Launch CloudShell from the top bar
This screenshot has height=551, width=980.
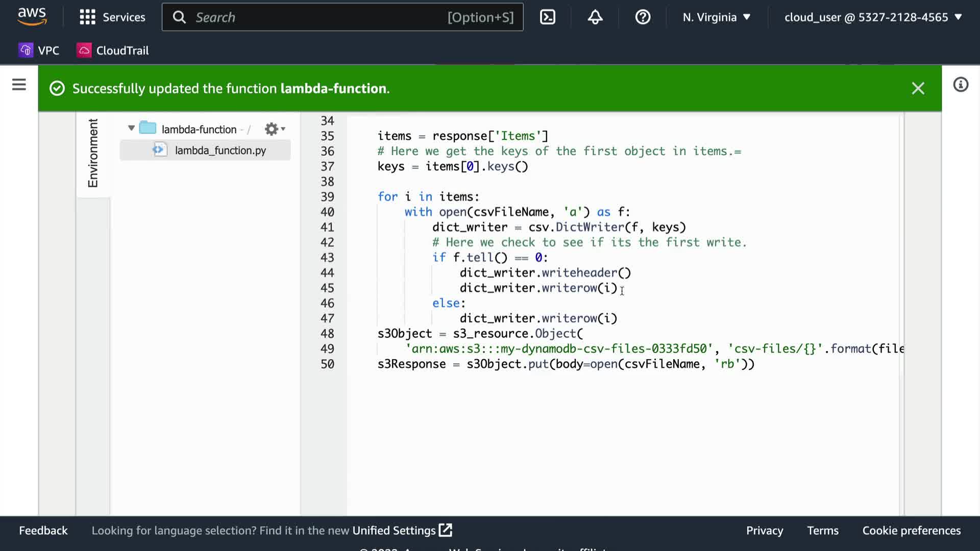pyautogui.click(x=547, y=17)
